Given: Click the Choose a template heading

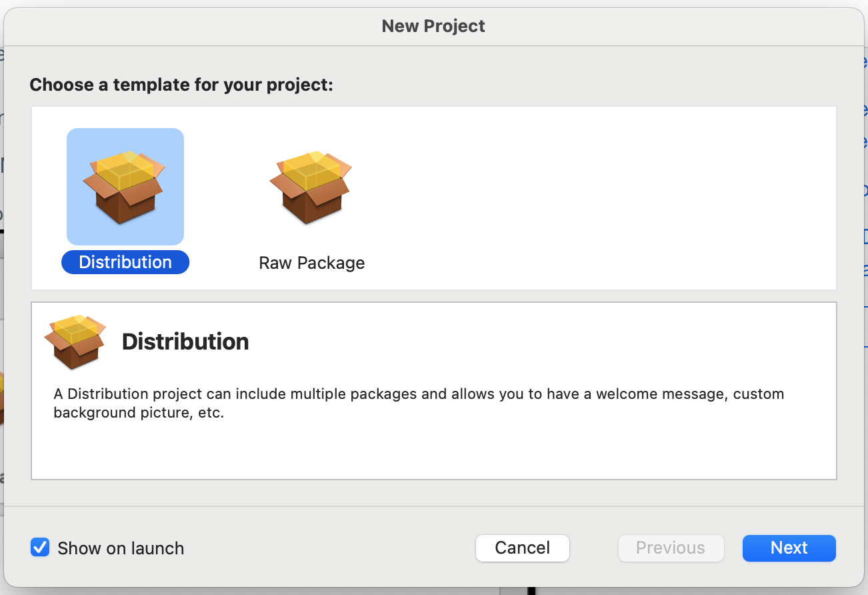Looking at the screenshot, I should pos(181,85).
